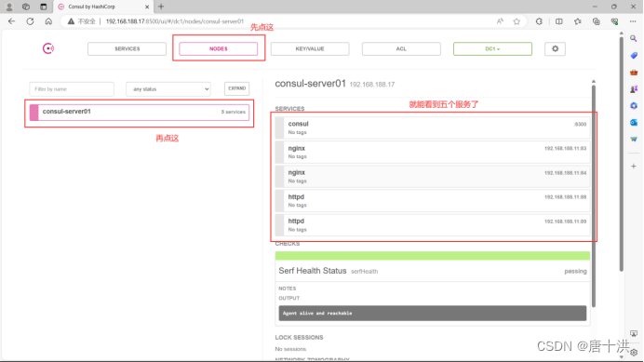The image size is (644, 362).
Task: Switch to the KEY/VALUE tab
Action: tap(310, 49)
